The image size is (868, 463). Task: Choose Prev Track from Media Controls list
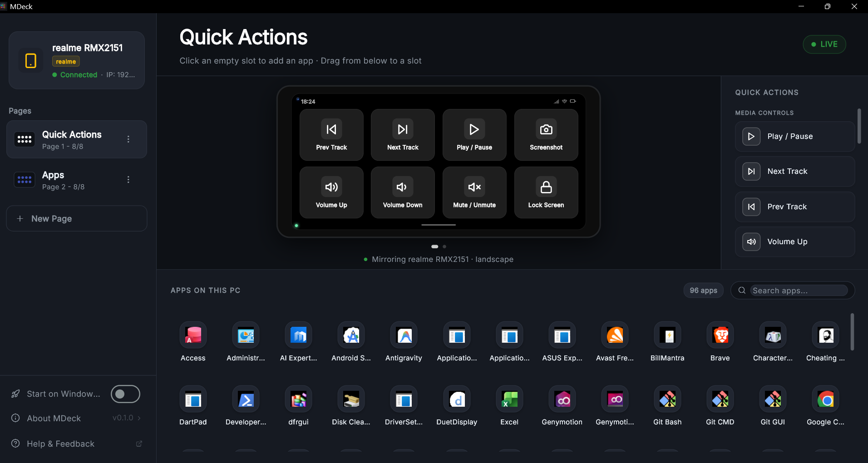[795, 207]
